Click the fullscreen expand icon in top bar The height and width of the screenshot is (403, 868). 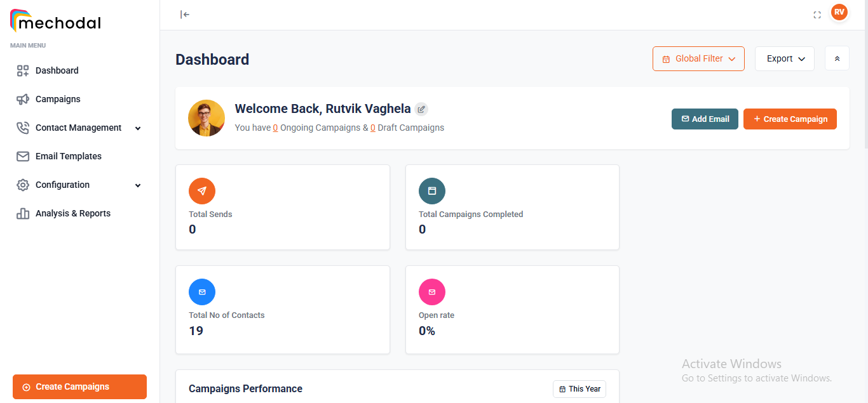click(x=817, y=14)
